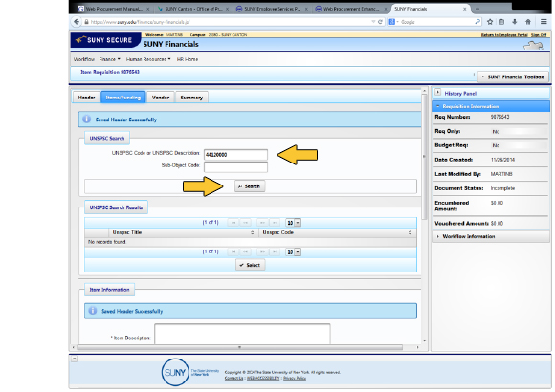Click the "No records found" row
Viewport: 555px width, 392px height.
(x=251, y=242)
